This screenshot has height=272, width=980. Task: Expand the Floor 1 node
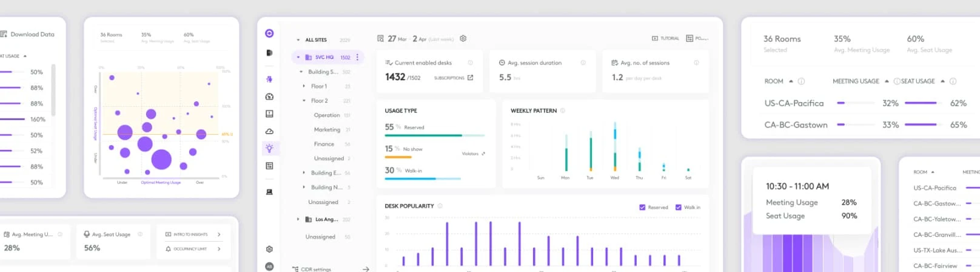click(304, 86)
